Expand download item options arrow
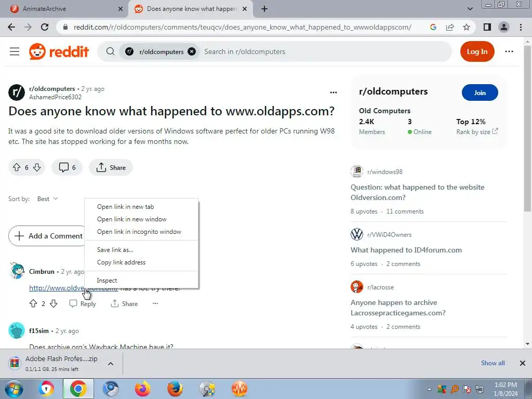The width and height of the screenshot is (532, 399). pyautogui.click(x=111, y=364)
